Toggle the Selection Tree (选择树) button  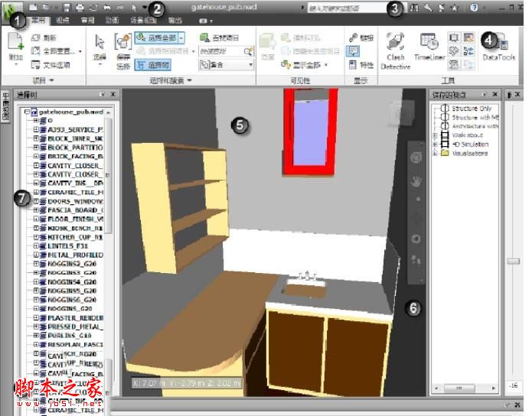(152, 65)
